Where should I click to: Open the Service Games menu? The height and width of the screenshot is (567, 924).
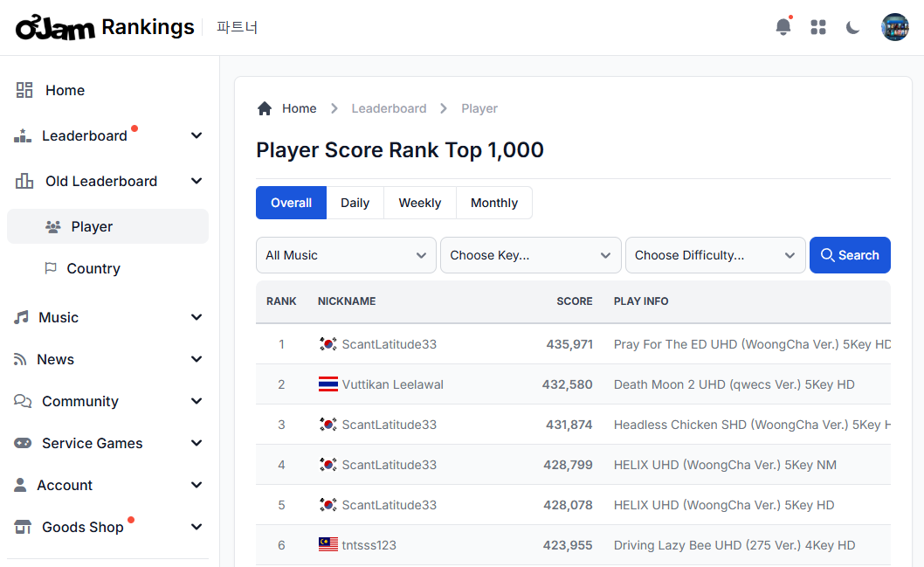(108, 443)
